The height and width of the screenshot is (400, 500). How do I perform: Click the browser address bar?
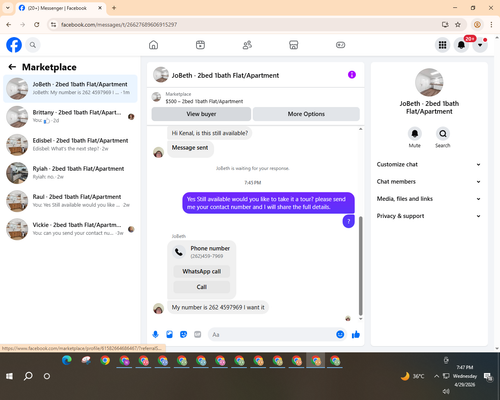[x=247, y=24]
